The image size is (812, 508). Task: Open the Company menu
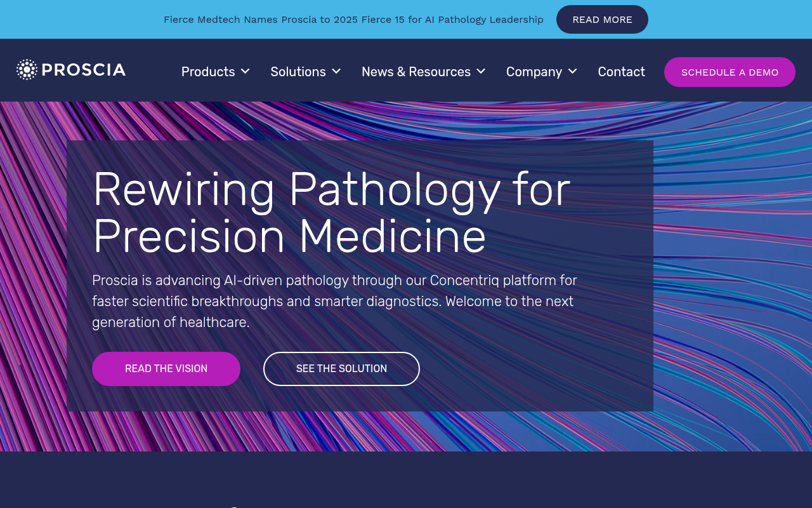pyautogui.click(x=534, y=72)
